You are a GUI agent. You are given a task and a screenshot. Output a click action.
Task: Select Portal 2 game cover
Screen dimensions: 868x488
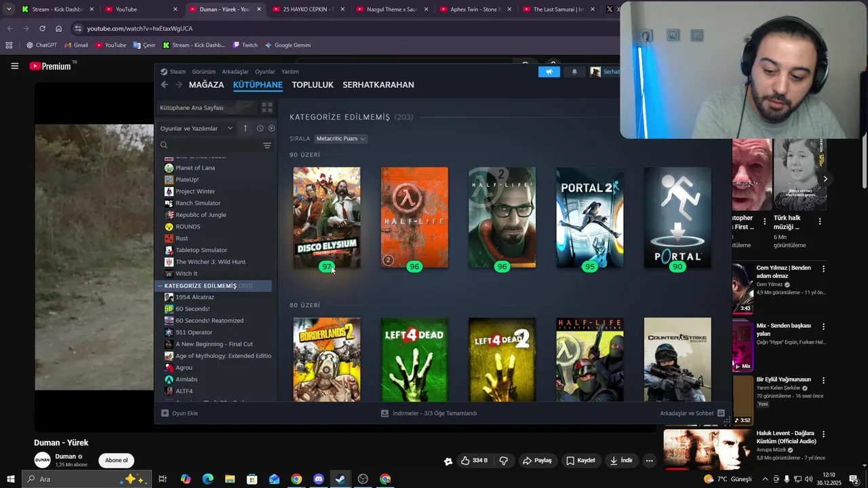[x=590, y=217]
